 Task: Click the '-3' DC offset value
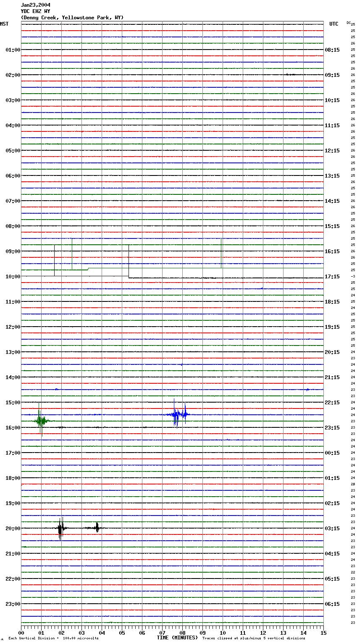click(x=353, y=276)
